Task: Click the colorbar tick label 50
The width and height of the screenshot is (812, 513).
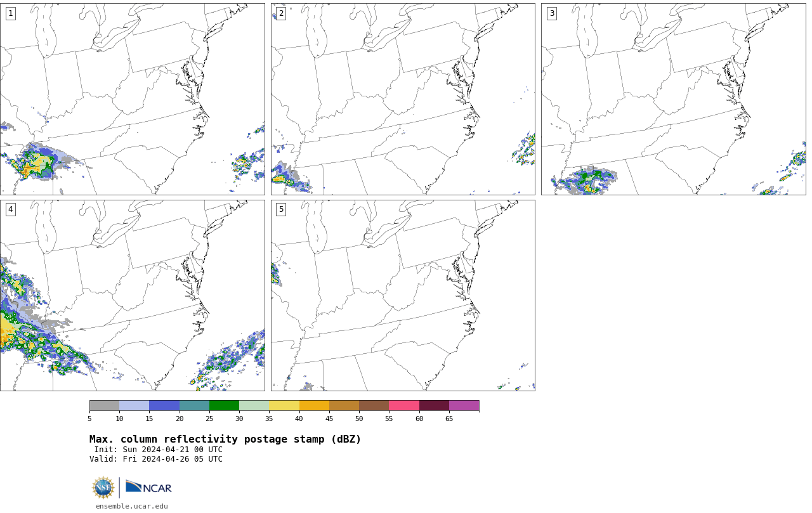Action: [359, 419]
